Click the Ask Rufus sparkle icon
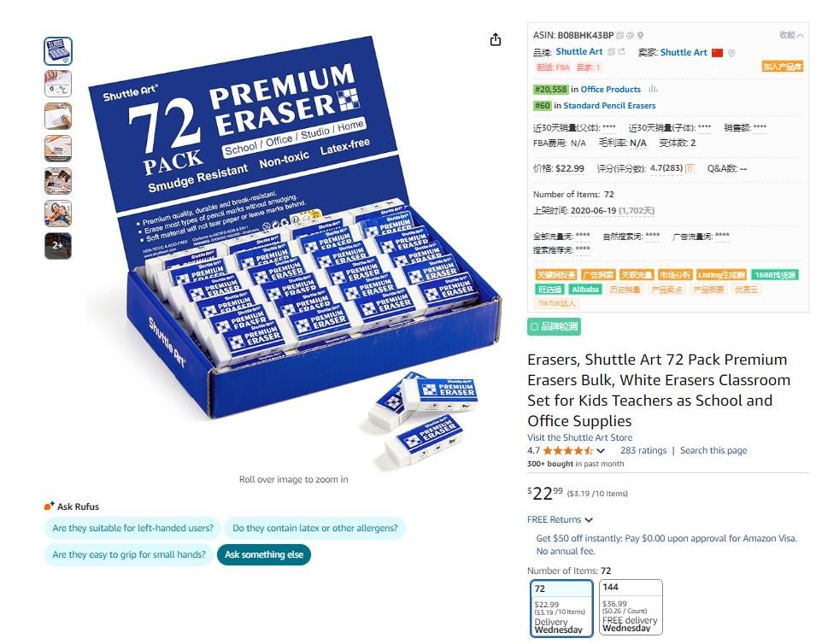This screenshot has width=822, height=644. pyautogui.click(x=50, y=506)
